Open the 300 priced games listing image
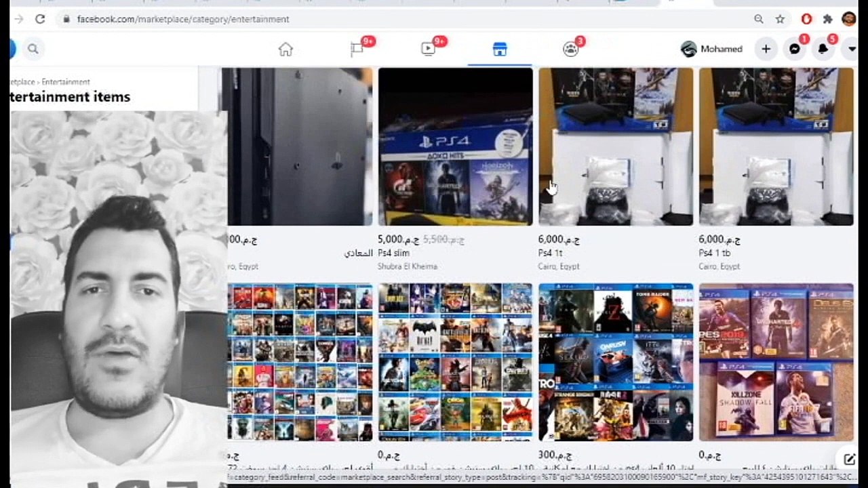 pos(616,362)
